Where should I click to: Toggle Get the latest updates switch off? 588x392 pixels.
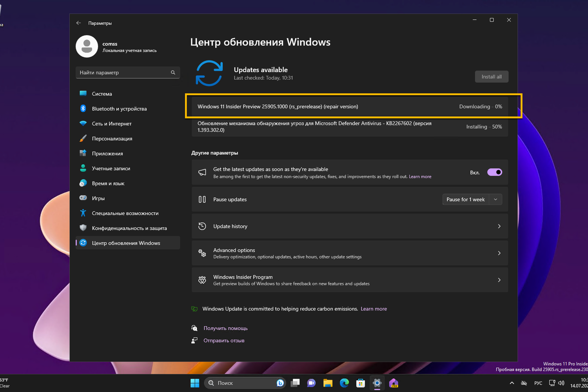(495, 172)
